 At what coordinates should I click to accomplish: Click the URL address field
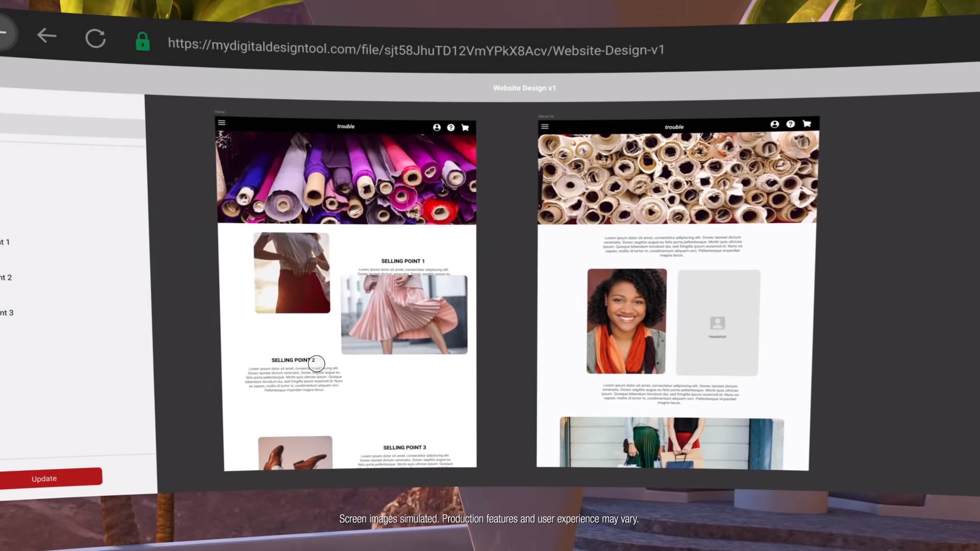coord(416,48)
